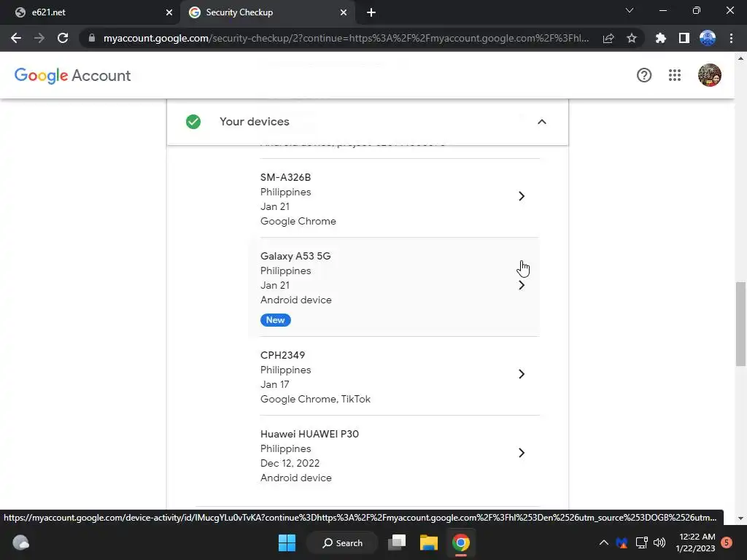Image resolution: width=747 pixels, height=560 pixels.
Task: Open the weather widget on taskbar
Action: click(21, 542)
